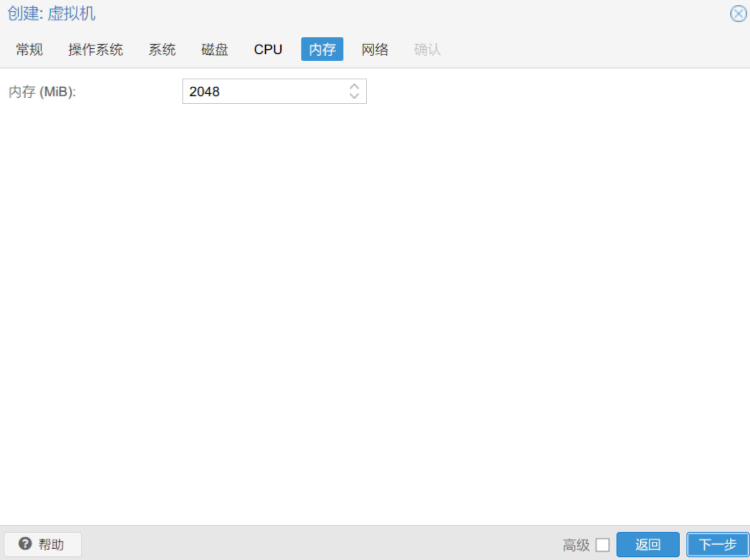Close the Create Virtual Machine dialog
This screenshot has width=750, height=560.
point(738,14)
